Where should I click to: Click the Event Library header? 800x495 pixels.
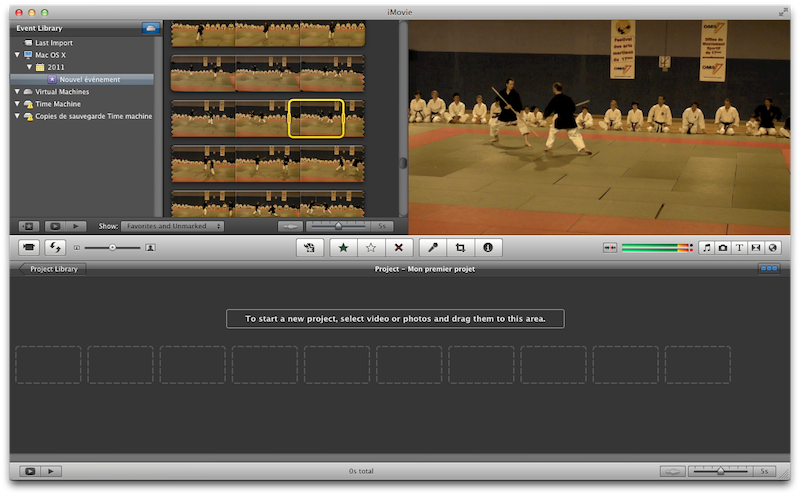[39, 28]
